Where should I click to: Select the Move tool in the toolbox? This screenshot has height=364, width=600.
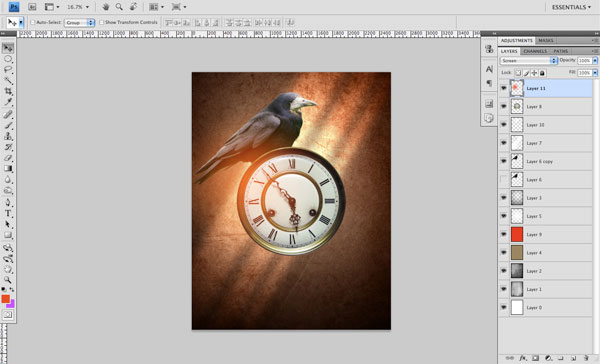(8, 48)
